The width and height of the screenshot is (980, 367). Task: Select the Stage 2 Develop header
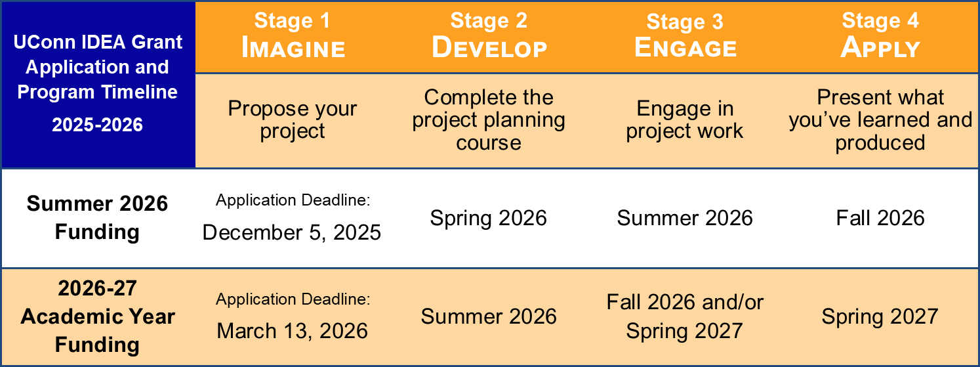coord(489,36)
